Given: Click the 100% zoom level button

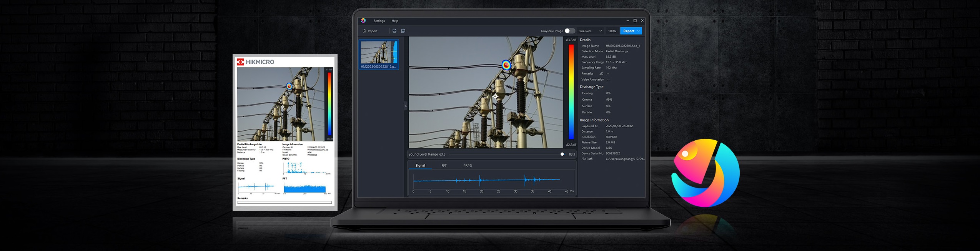Looking at the screenshot, I should coord(612,31).
